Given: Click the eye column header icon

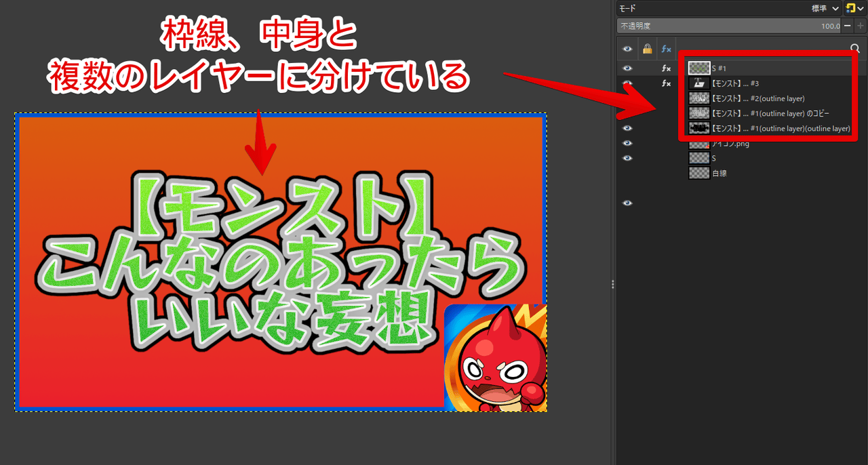Looking at the screenshot, I should coord(627,49).
